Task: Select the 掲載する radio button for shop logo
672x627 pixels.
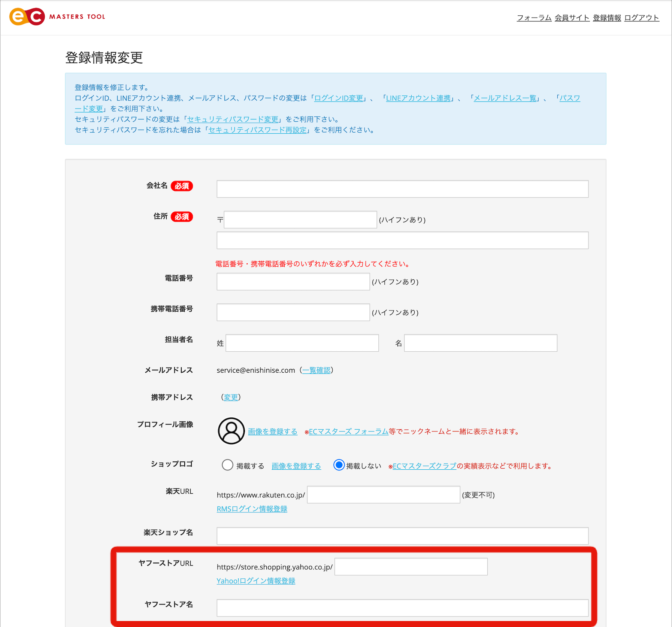Action: coord(227,465)
